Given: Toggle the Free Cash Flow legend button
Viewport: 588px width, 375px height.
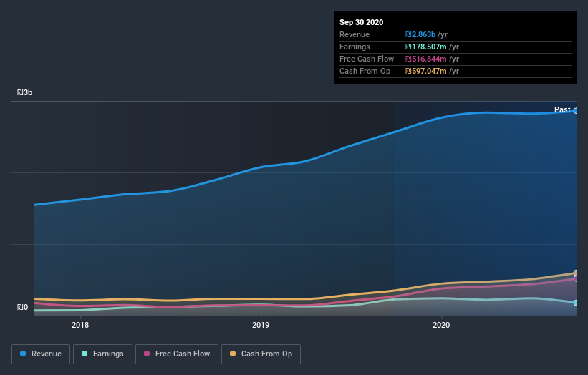Looking at the screenshot, I should [x=177, y=354].
